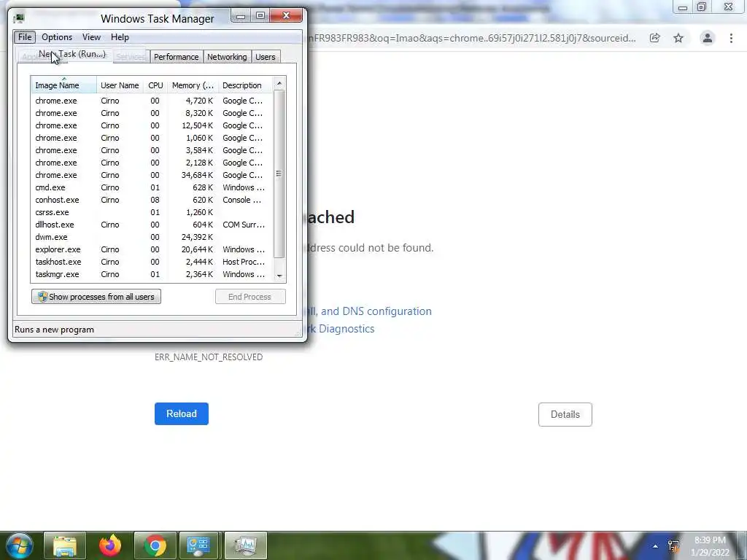Open the Windows Start button

(20, 545)
